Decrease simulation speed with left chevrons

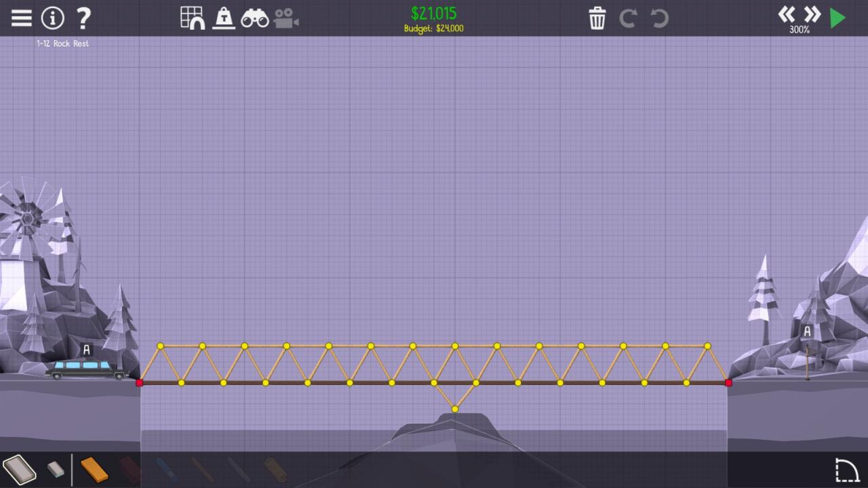coord(787,14)
